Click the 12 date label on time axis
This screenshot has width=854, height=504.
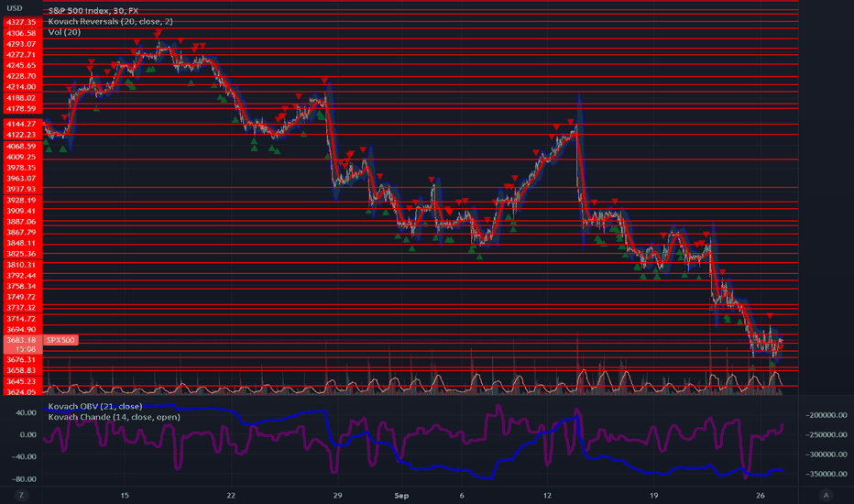(547, 495)
